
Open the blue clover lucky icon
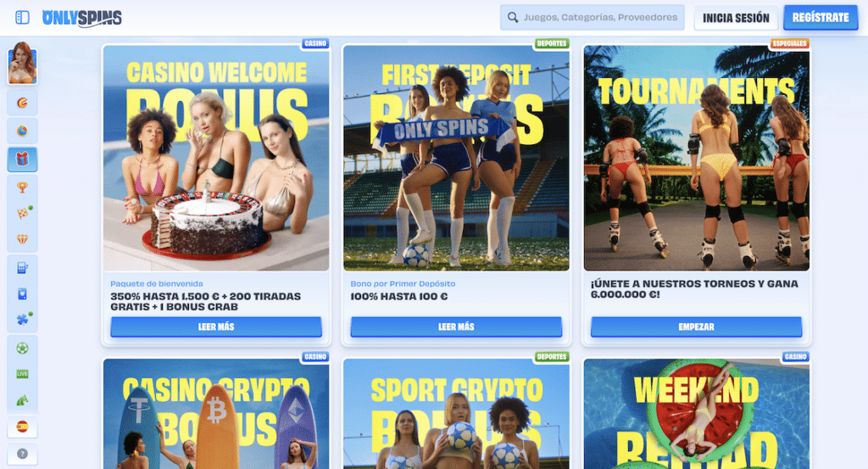pyautogui.click(x=22, y=320)
